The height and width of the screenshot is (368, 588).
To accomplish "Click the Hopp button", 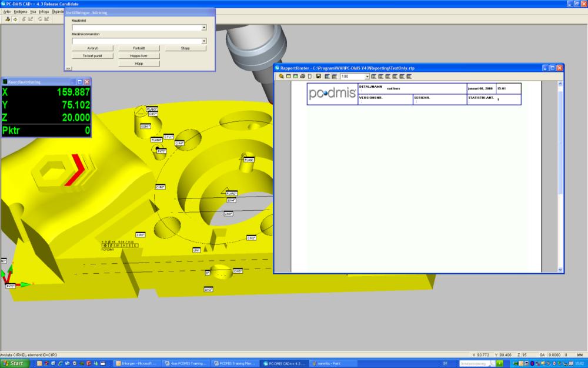I will (139, 64).
